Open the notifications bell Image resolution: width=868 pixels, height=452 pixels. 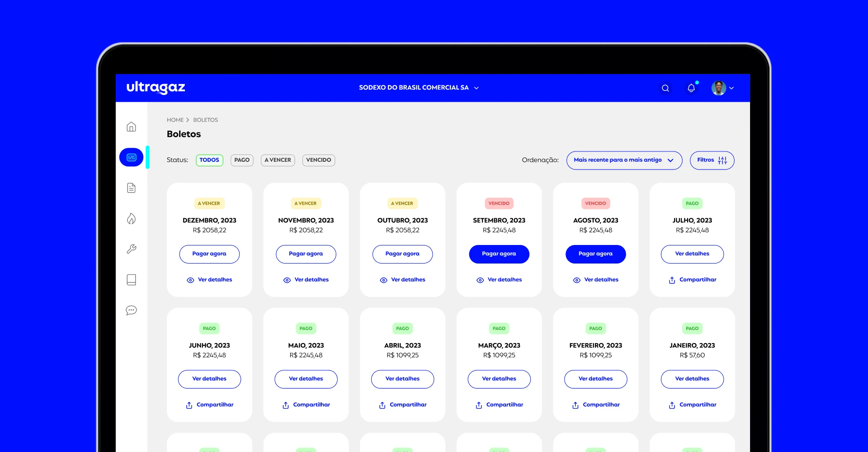[x=691, y=88]
